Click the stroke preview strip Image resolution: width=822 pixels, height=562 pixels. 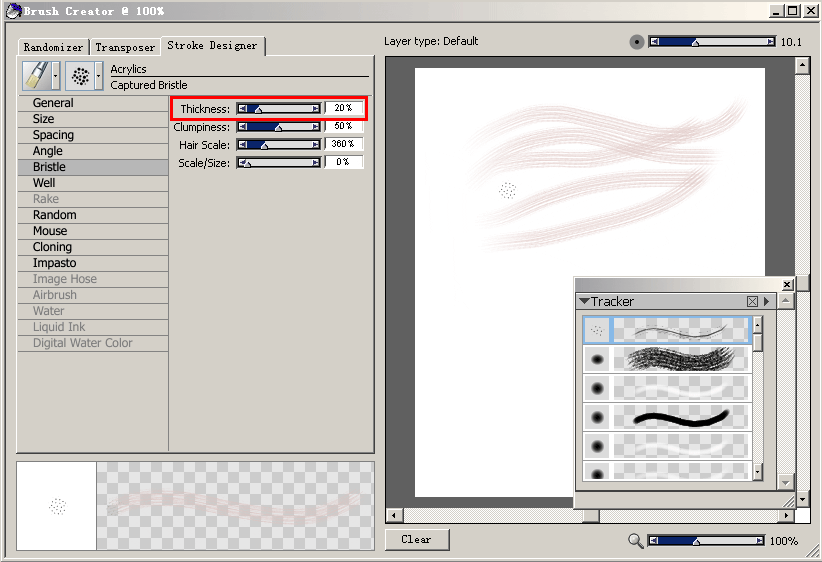[x=235, y=506]
